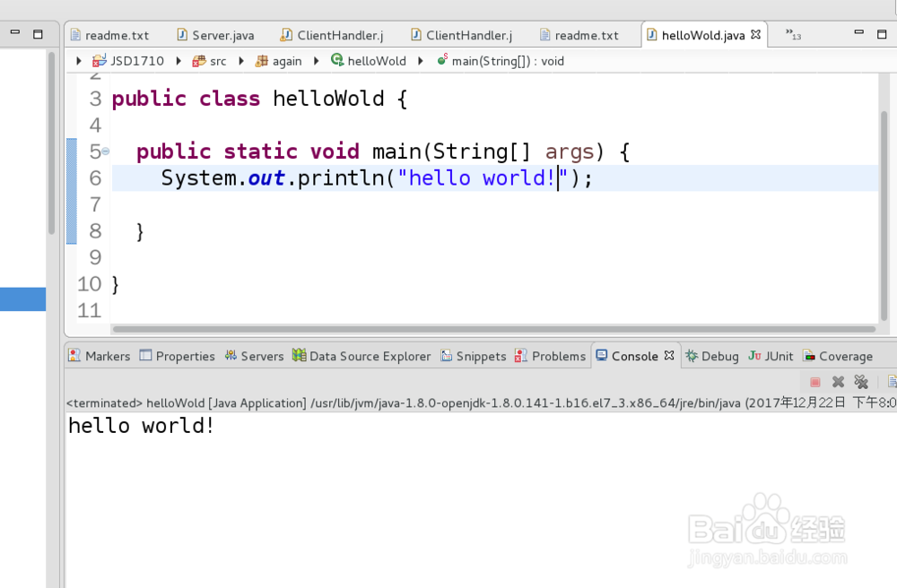The image size is (897, 588).
Task: Open the Snippets view tab
Action: (x=473, y=356)
